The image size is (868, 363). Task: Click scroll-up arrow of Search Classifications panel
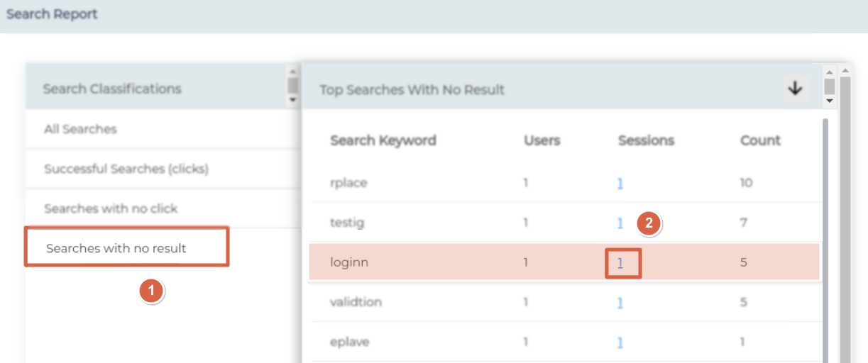click(292, 72)
